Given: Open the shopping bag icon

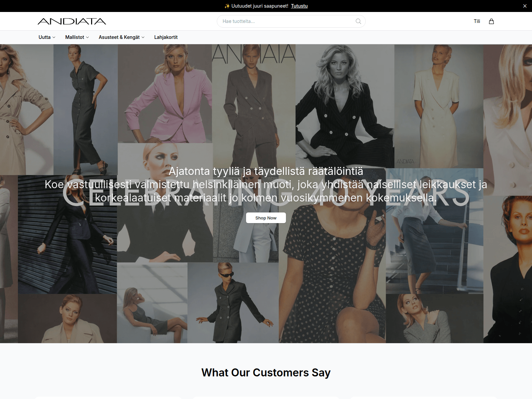Looking at the screenshot, I should click(x=491, y=21).
